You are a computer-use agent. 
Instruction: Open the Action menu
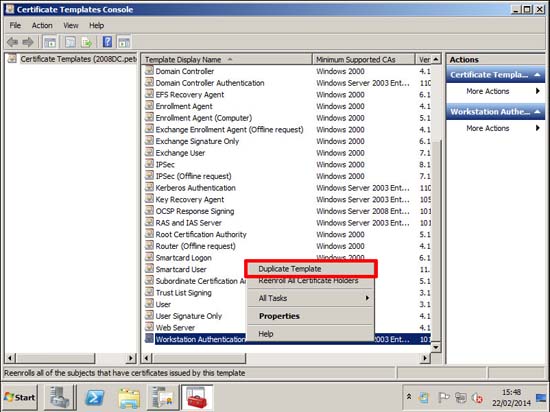tap(42, 25)
